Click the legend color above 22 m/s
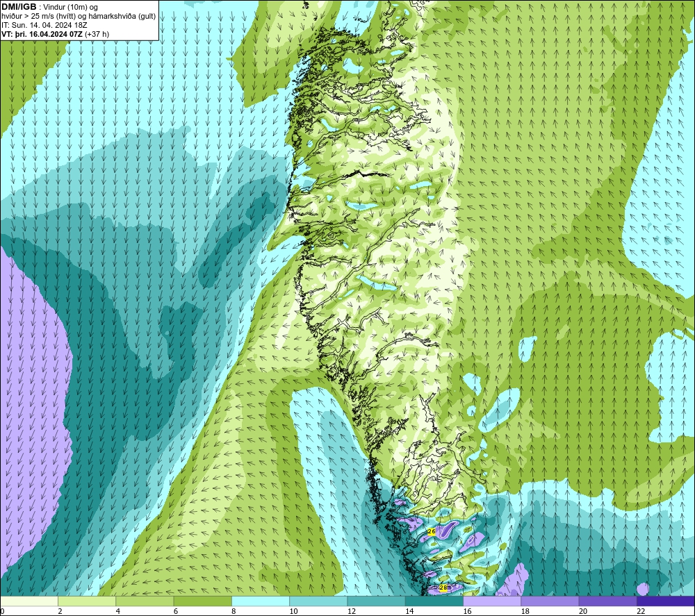The width and height of the screenshot is (695, 616). 666,601
